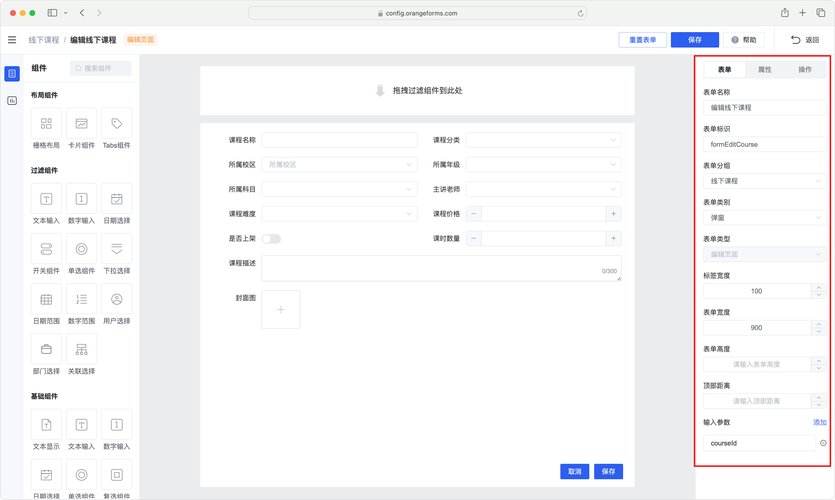Switch to the 属性 tab
Screen dimensions: 835x500
[764, 70]
